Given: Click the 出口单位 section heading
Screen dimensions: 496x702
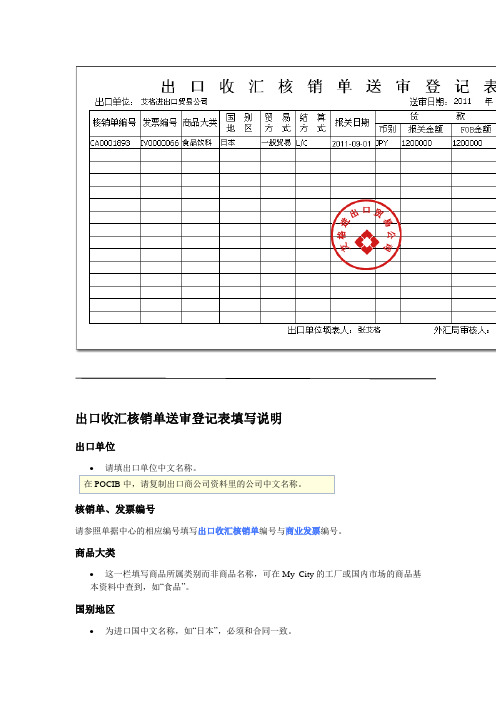Looking at the screenshot, I should point(95,446).
